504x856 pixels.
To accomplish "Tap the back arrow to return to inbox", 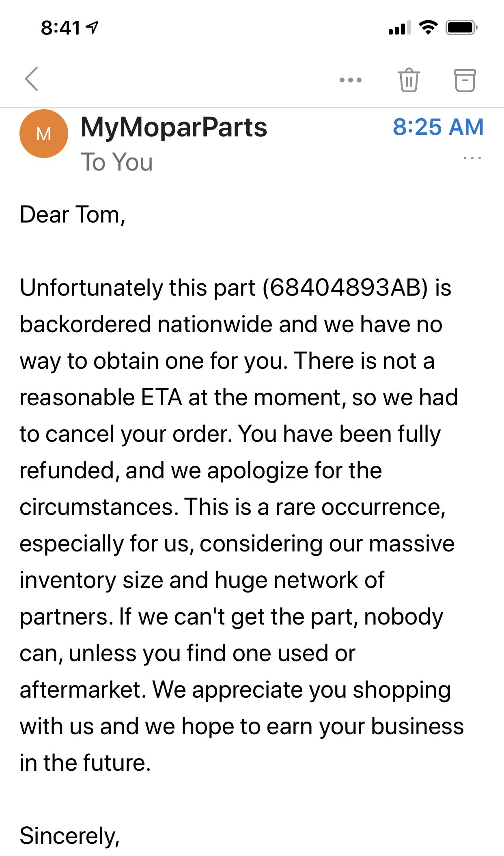I will (32, 79).
